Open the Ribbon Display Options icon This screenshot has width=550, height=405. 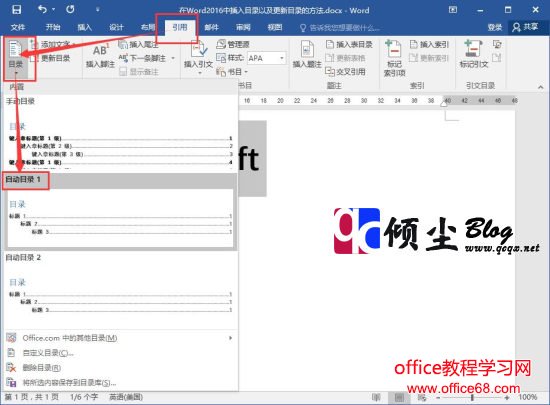tap(453, 10)
